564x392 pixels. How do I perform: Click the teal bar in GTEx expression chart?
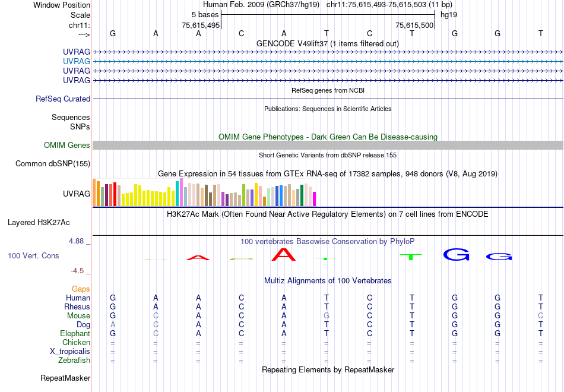(178, 194)
